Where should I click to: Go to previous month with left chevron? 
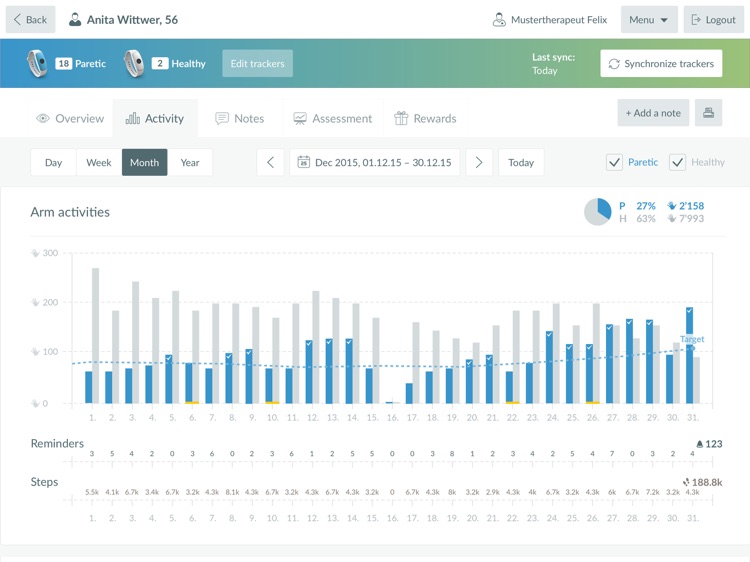click(270, 162)
